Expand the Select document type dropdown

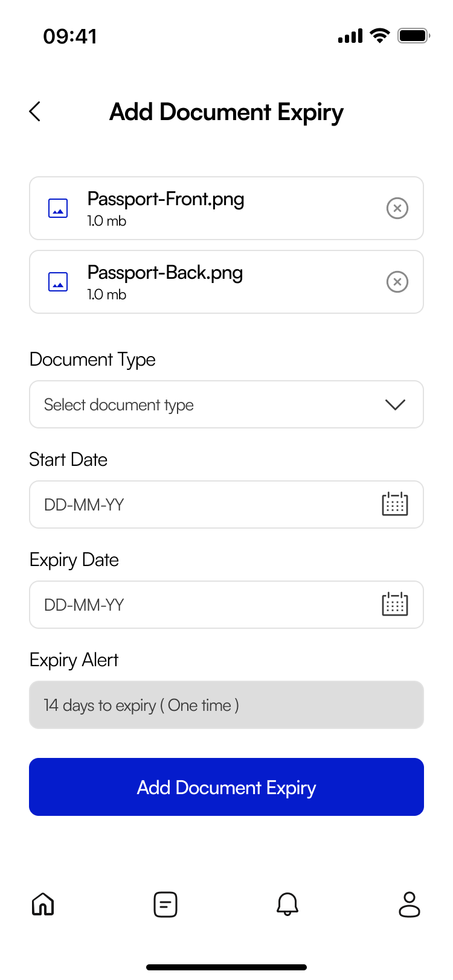[x=205, y=404]
